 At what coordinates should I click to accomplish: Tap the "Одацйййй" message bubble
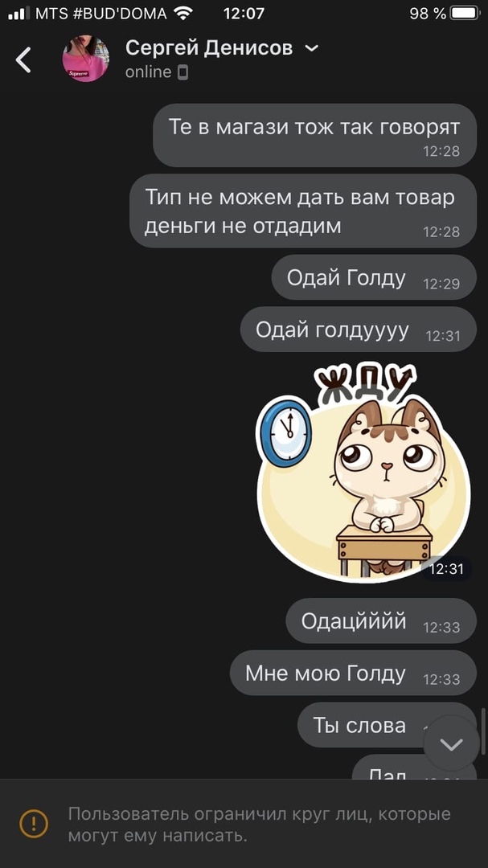[x=381, y=620]
